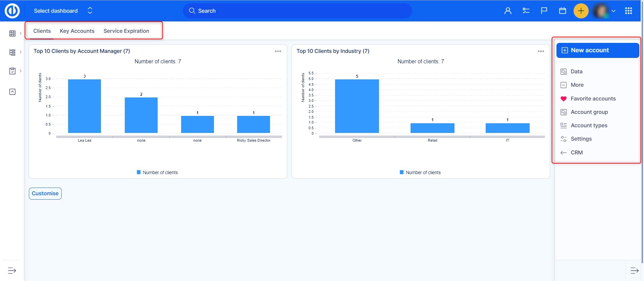Viewport: 644px width, 281px height.
Task: Toggle Number of clients legend in Industry chart
Action: 420,172
